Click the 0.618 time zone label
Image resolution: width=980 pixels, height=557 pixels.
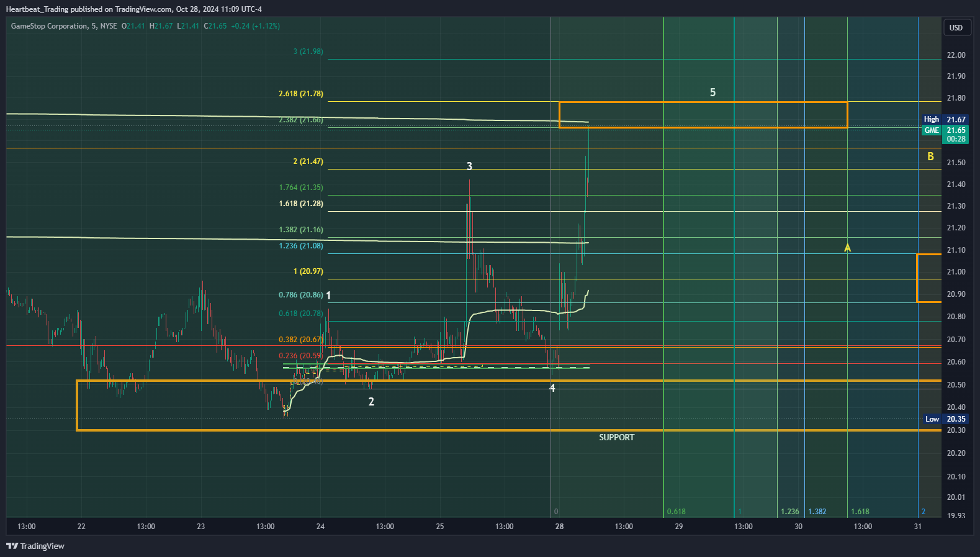click(676, 512)
